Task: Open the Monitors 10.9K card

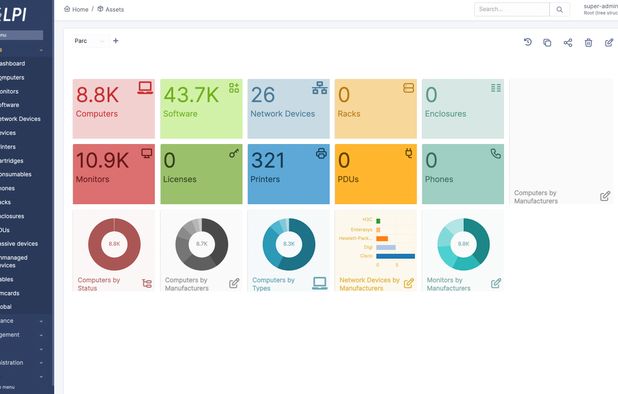Action: [114, 174]
